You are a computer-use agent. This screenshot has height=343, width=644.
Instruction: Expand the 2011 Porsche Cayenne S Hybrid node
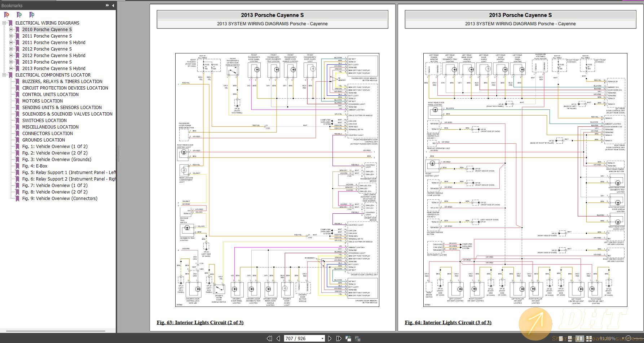(x=11, y=42)
